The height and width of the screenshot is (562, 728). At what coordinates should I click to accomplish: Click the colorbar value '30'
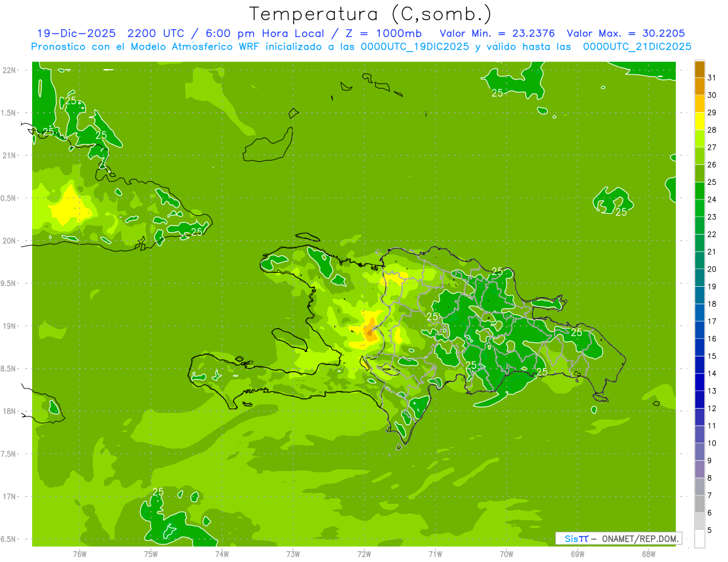712,95
